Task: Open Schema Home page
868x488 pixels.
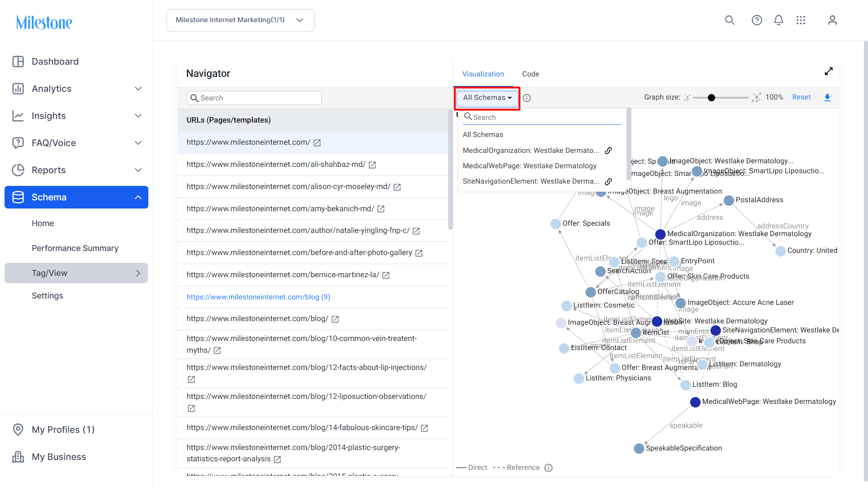Action: 43,223
